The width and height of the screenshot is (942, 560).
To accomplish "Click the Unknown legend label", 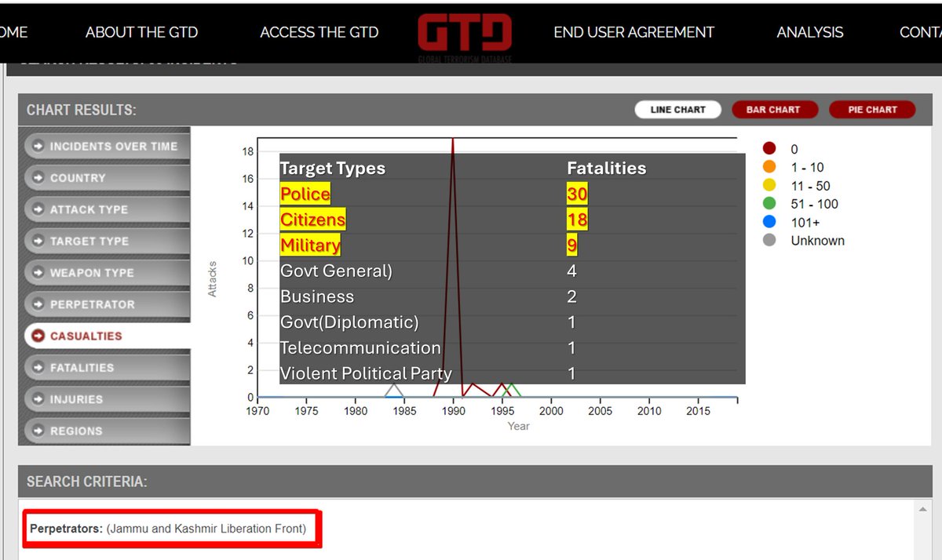I will click(x=817, y=241).
